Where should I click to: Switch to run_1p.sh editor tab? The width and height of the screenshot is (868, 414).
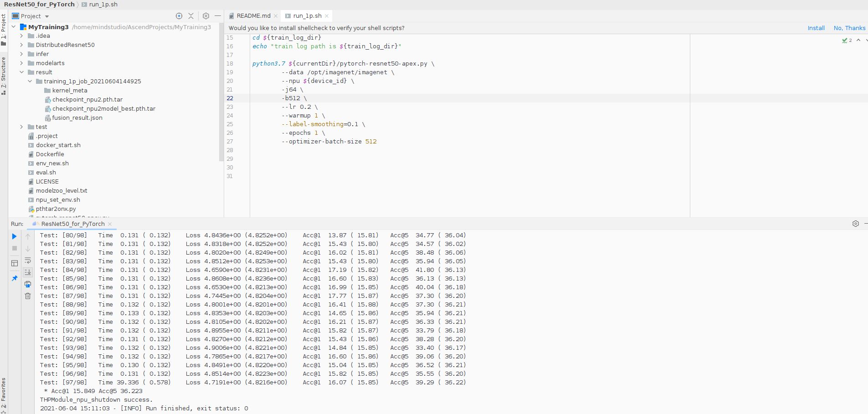307,16
